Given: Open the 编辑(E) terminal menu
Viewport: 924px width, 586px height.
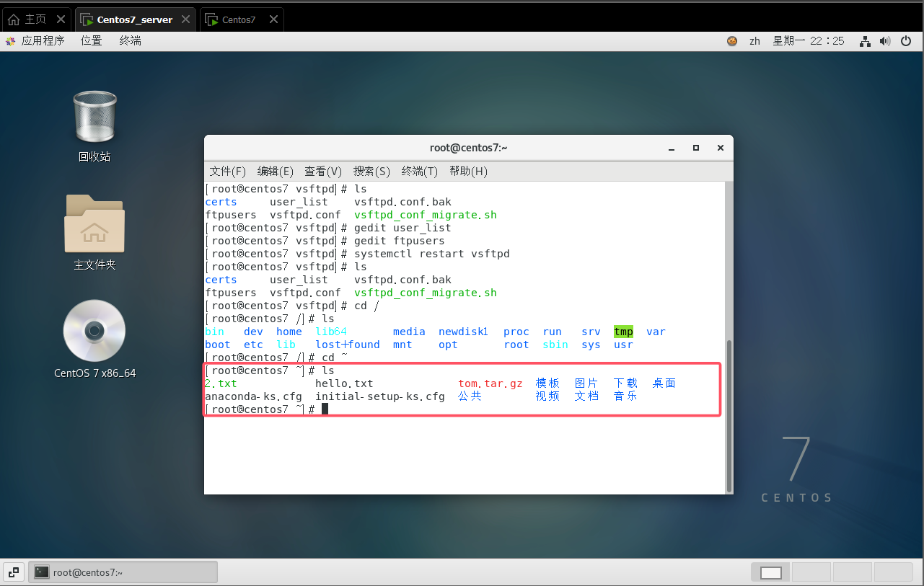Looking at the screenshot, I should click(275, 172).
